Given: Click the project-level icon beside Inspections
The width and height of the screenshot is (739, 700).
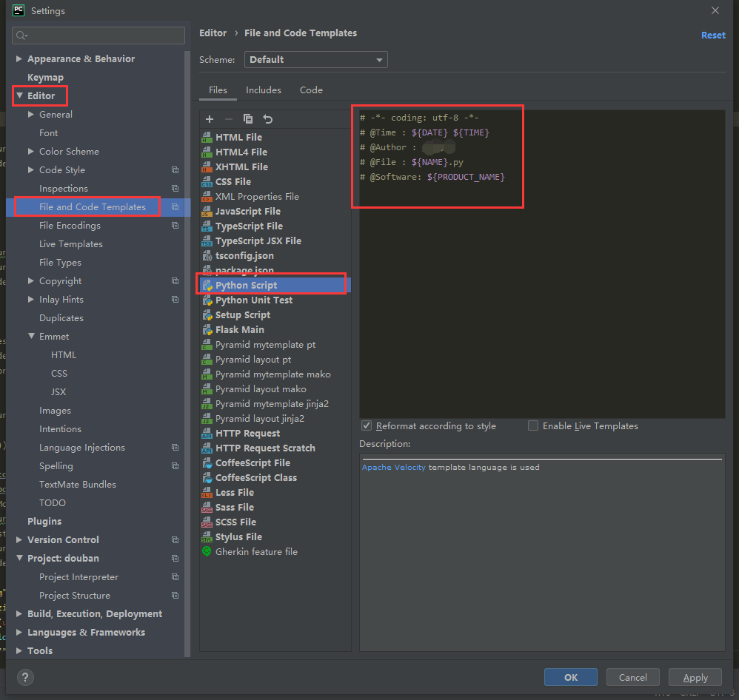Looking at the screenshot, I should click(x=175, y=189).
